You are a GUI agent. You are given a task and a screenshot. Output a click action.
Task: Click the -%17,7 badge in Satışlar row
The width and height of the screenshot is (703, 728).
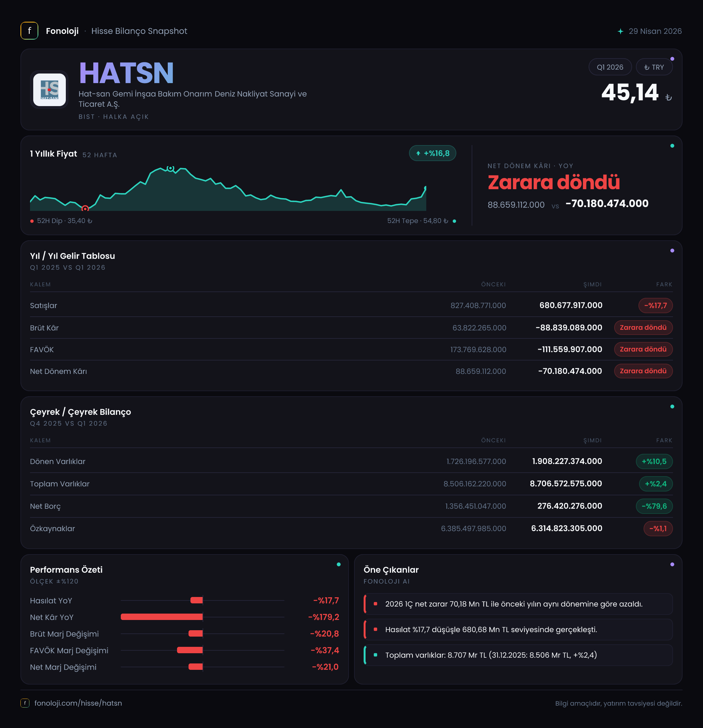point(655,306)
